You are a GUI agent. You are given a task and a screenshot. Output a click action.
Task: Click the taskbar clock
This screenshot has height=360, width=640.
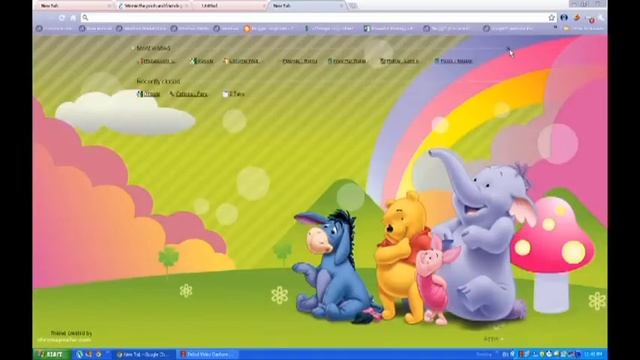coord(593,354)
